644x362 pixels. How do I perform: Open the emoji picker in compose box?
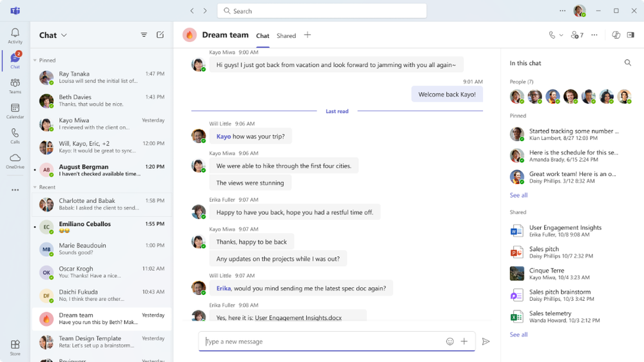450,341
